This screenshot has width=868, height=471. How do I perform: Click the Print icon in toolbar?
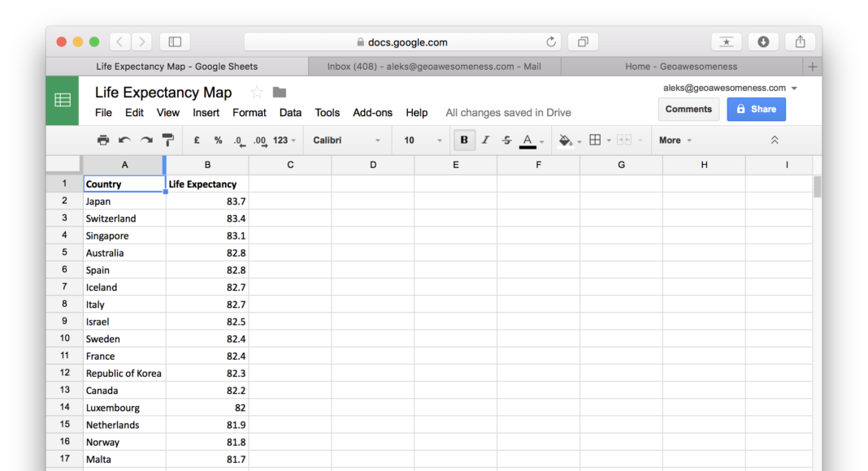pos(103,140)
